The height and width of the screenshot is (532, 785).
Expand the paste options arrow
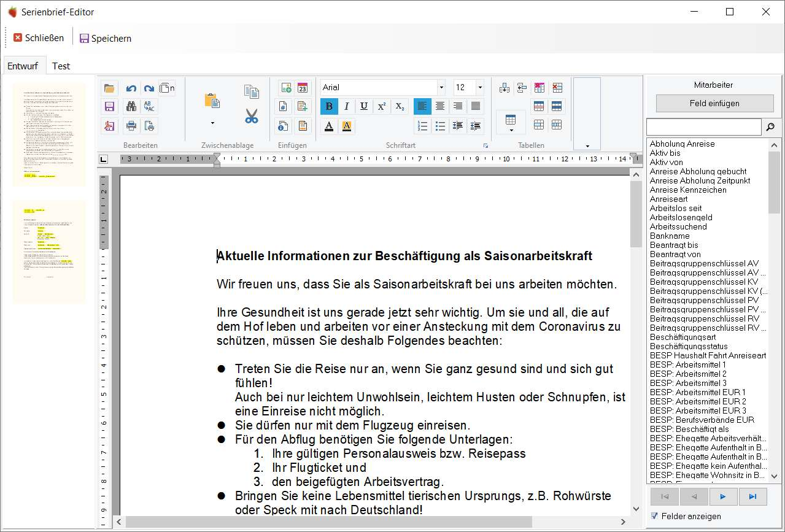point(212,123)
